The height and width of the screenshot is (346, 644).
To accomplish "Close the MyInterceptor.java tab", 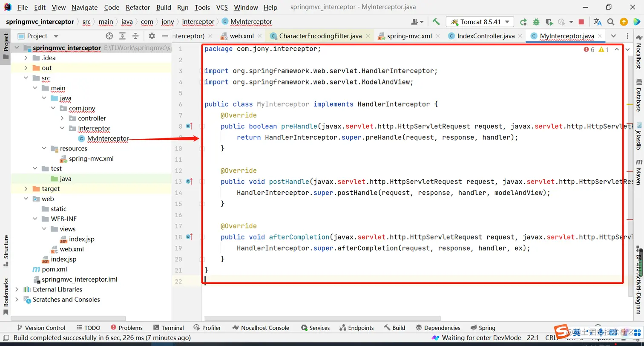I will pos(600,36).
